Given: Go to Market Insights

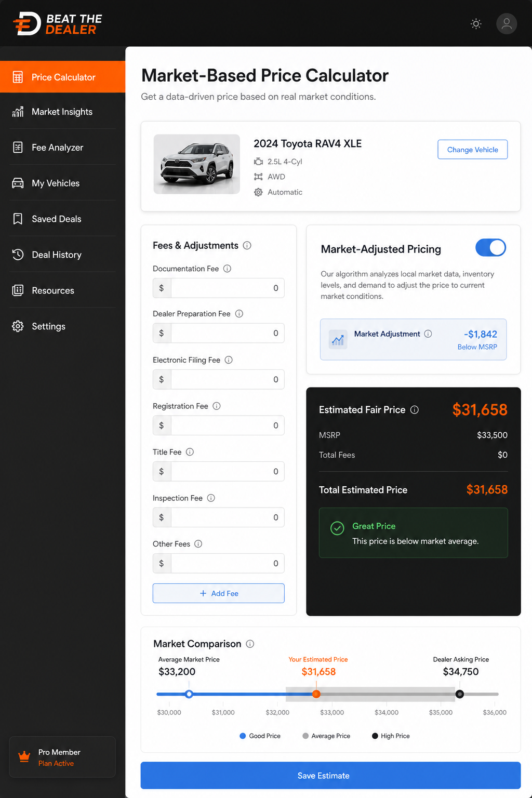Looking at the screenshot, I should point(62,112).
